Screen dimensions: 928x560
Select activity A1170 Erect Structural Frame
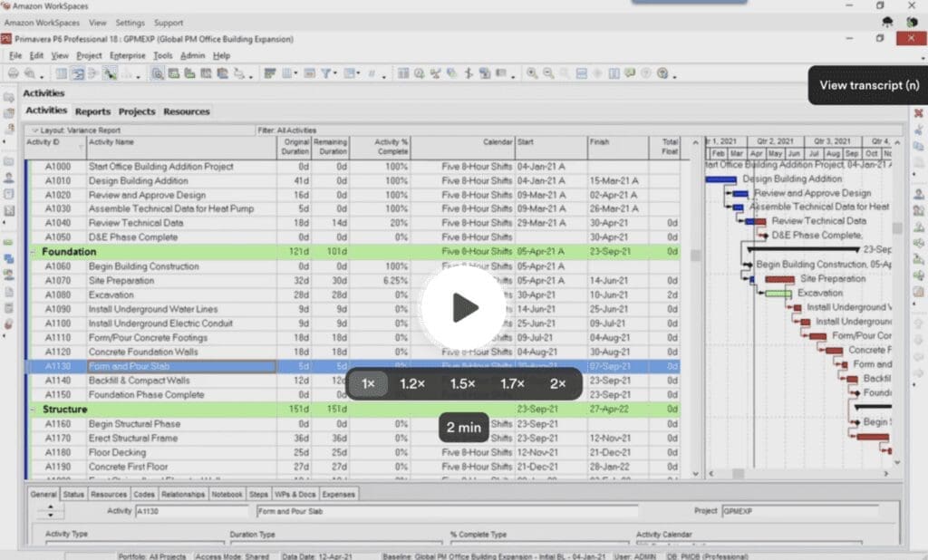point(353,439)
